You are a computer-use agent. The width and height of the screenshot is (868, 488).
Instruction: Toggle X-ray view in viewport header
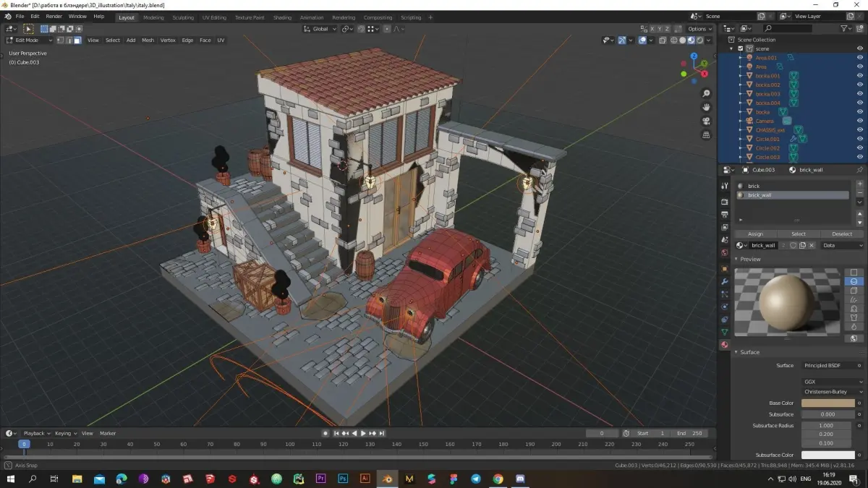663,40
